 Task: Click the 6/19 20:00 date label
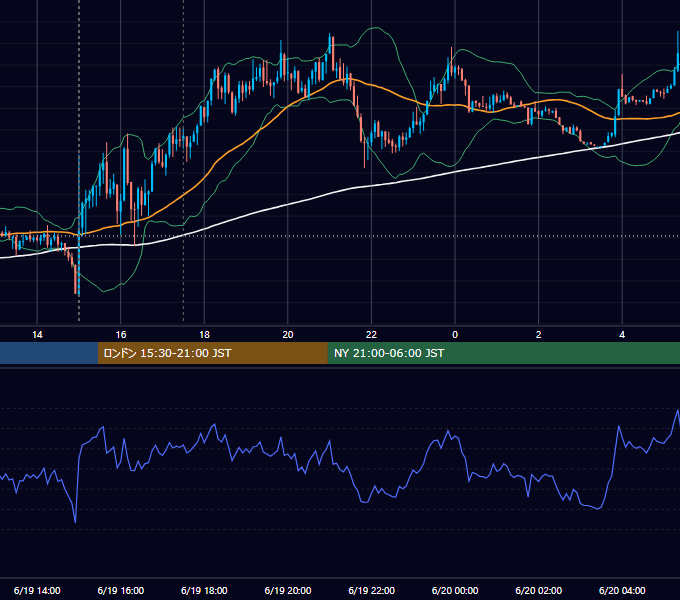tap(288, 590)
